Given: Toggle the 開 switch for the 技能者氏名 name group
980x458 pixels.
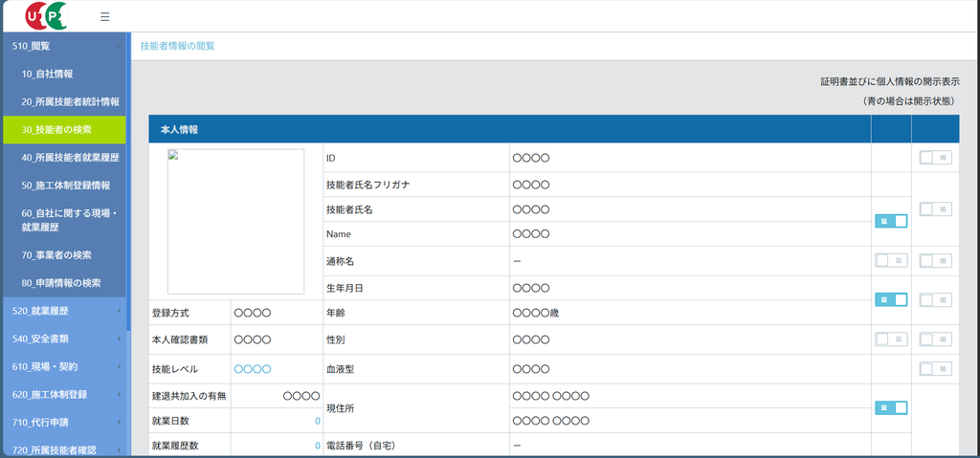Looking at the screenshot, I should (x=936, y=208).
